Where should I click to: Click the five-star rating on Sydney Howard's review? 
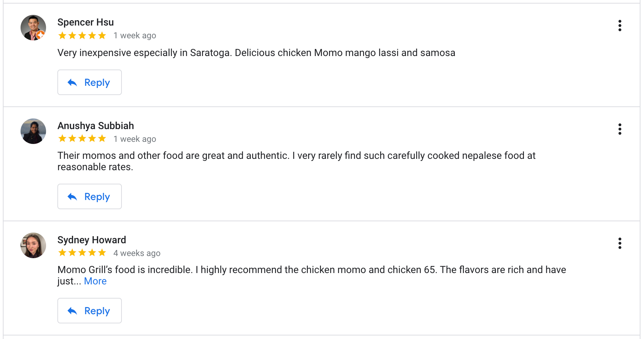click(x=82, y=253)
